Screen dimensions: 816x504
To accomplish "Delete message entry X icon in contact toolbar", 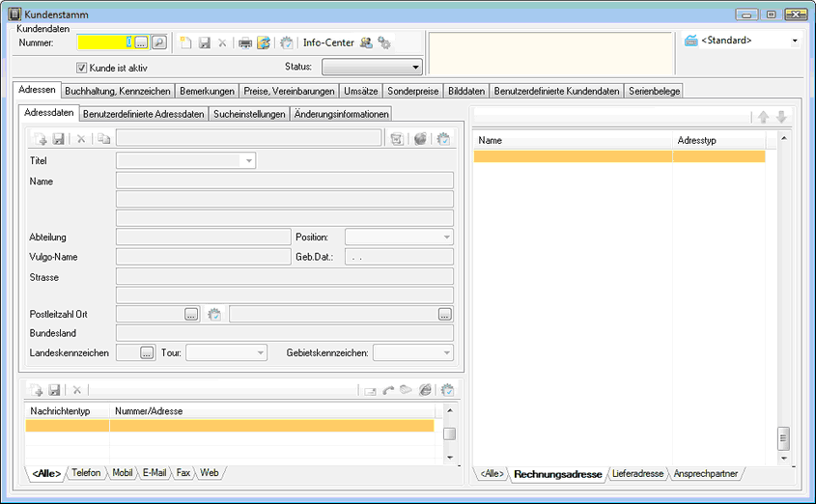I will click(76, 389).
